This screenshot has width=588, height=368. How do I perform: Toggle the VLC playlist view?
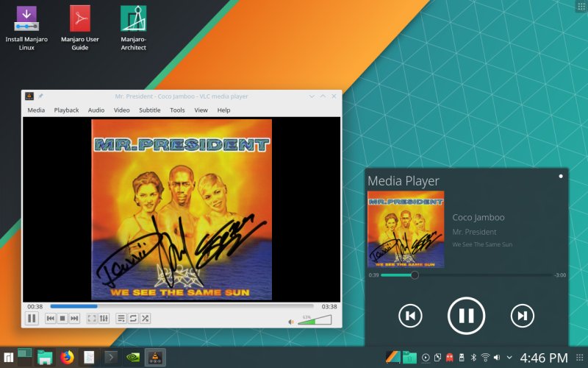[x=121, y=319]
